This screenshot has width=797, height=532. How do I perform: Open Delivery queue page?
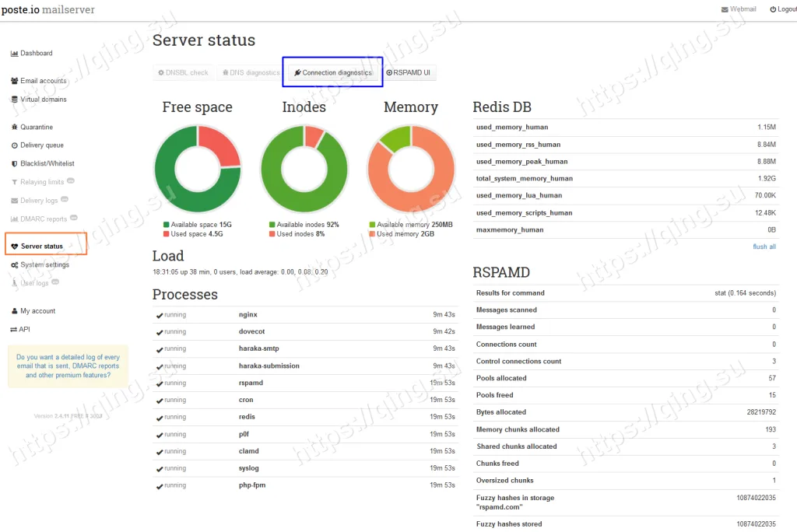[37, 145]
